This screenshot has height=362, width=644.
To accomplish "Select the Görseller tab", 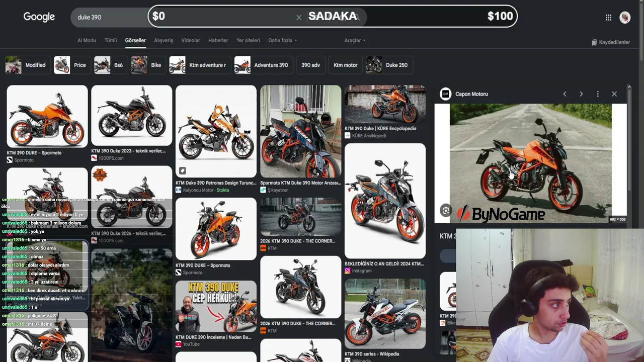I will click(135, 40).
